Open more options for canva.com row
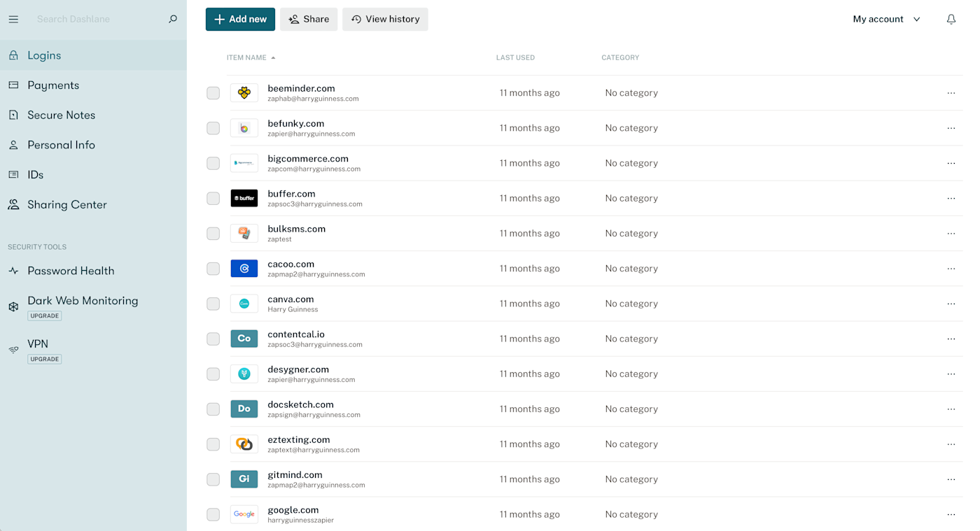This screenshot has height=531, width=980. pos(951,304)
